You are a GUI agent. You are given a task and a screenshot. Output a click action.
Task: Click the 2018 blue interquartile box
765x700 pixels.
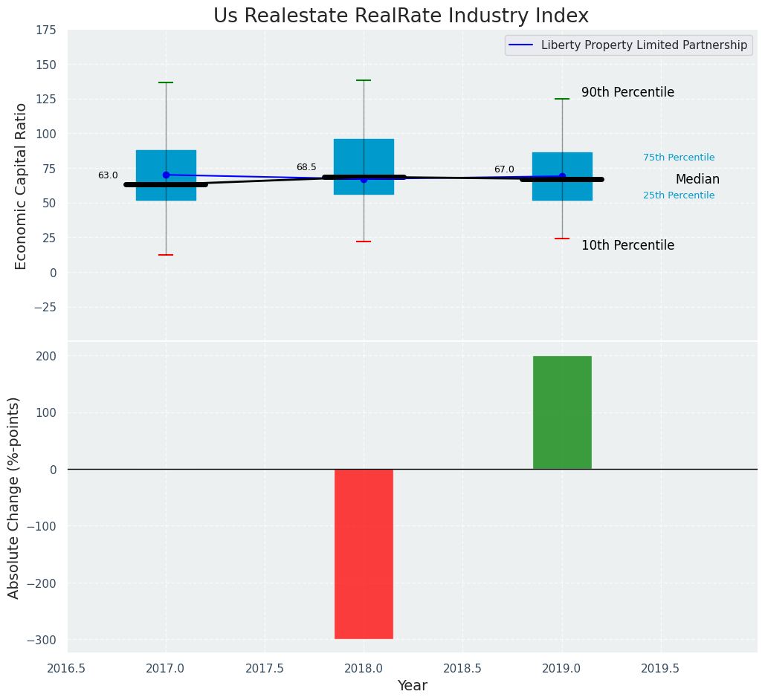364,156
